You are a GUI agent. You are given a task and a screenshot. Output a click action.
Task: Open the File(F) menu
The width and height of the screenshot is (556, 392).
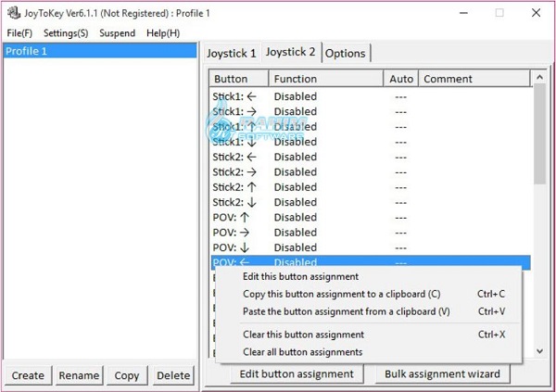19,33
